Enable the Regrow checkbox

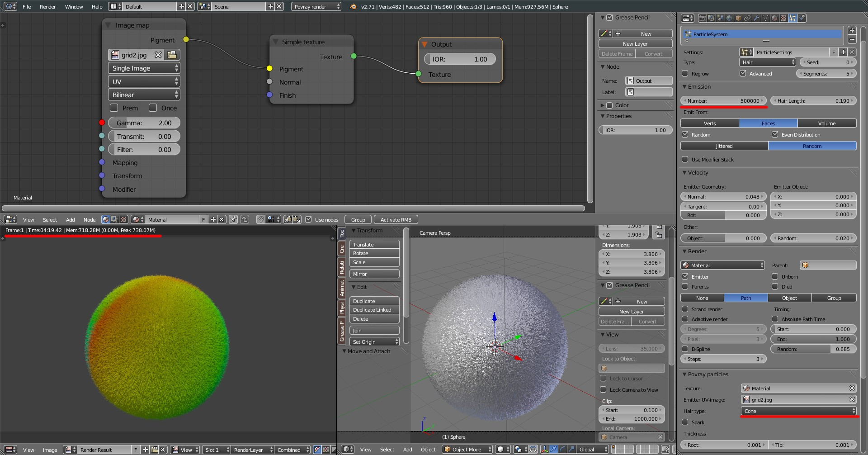click(x=685, y=74)
